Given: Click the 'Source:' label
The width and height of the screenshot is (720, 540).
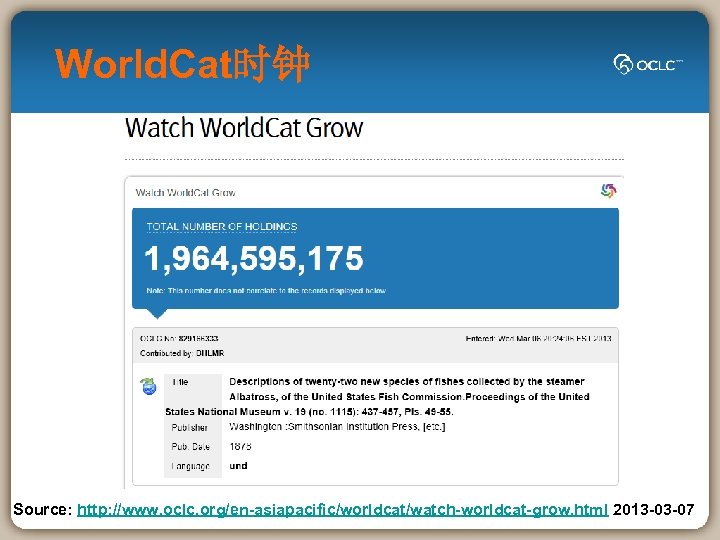Looking at the screenshot, I should pyautogui.click(x=43, y=509).
